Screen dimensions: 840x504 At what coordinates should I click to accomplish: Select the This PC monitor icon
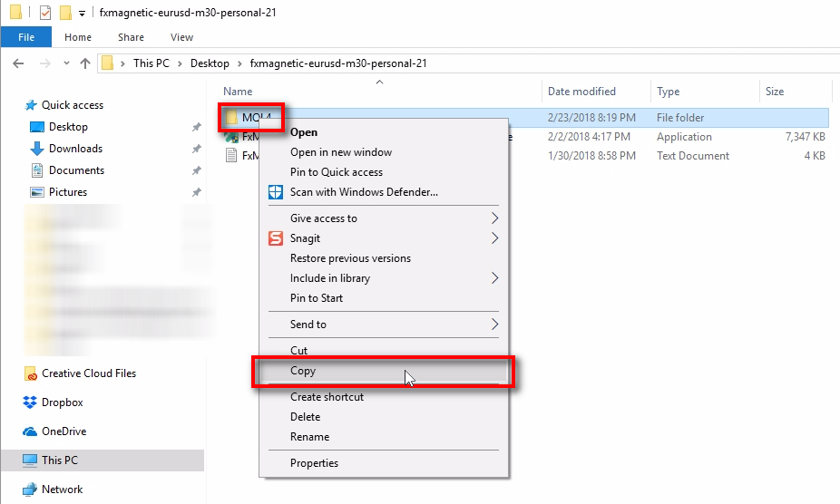pos(30,460)
